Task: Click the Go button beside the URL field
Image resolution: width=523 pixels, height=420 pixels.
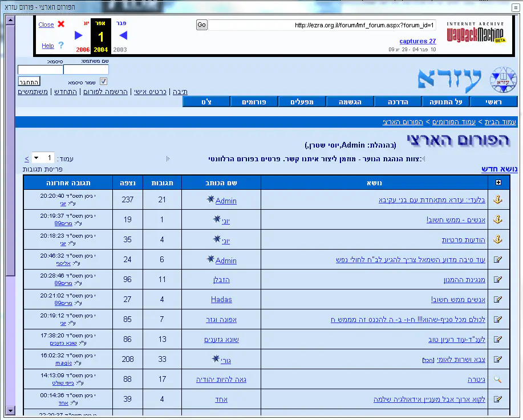Action: click(x=201, y=25)
